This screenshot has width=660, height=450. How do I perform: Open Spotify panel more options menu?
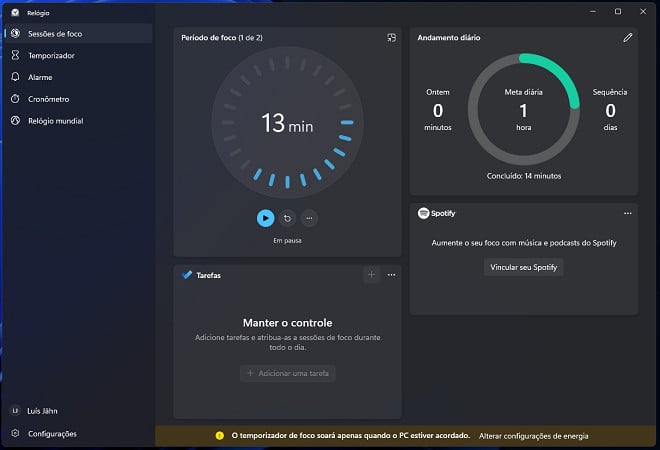(627, 213)
